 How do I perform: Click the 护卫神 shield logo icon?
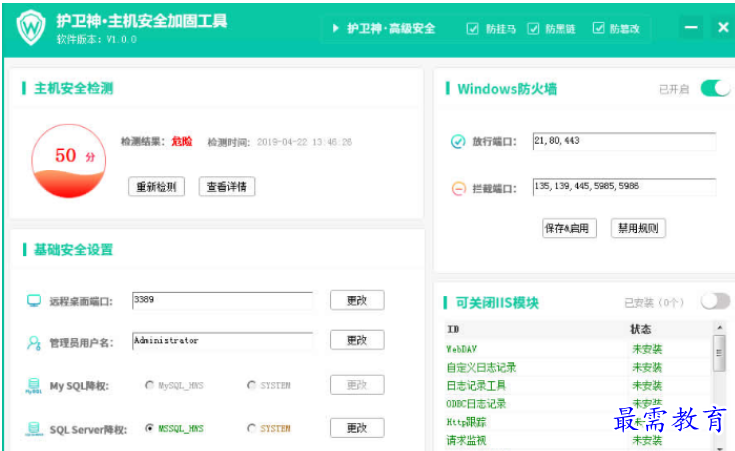pos(31,28)
